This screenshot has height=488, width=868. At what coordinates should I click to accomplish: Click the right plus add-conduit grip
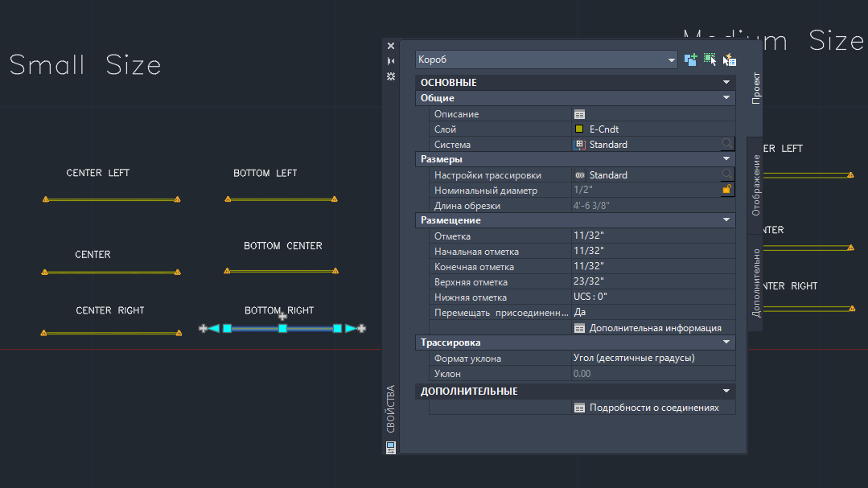(362, 329)
